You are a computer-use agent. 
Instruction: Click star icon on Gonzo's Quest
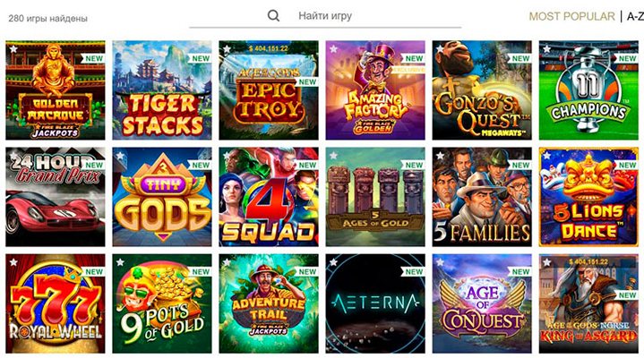pos(440,49)
